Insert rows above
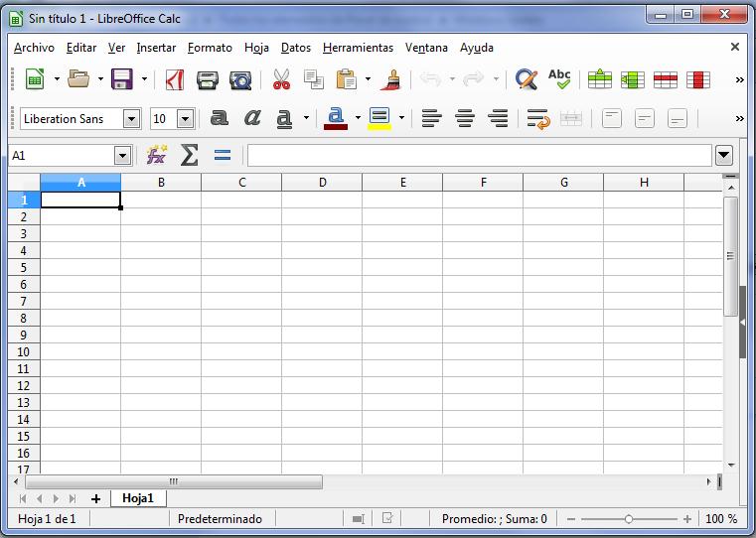 click(x=599, y=79)
